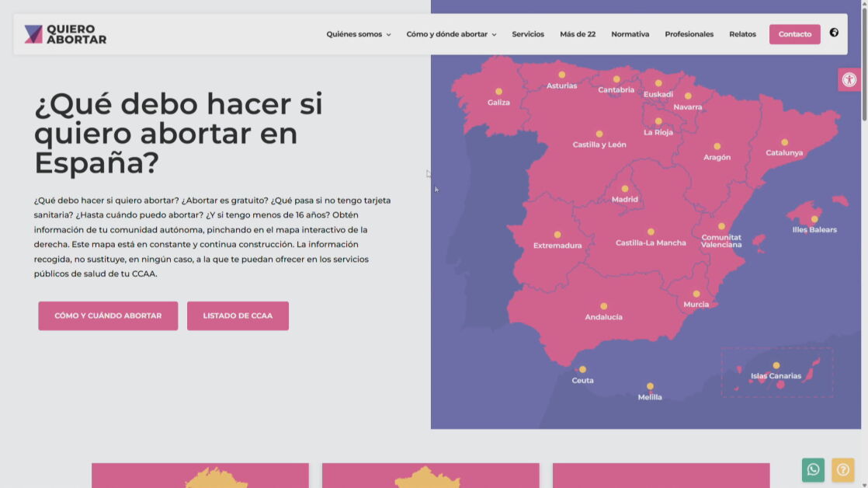Click the Quiero Abortar logo
Screen dimensions: 868x488
[65, 34]
